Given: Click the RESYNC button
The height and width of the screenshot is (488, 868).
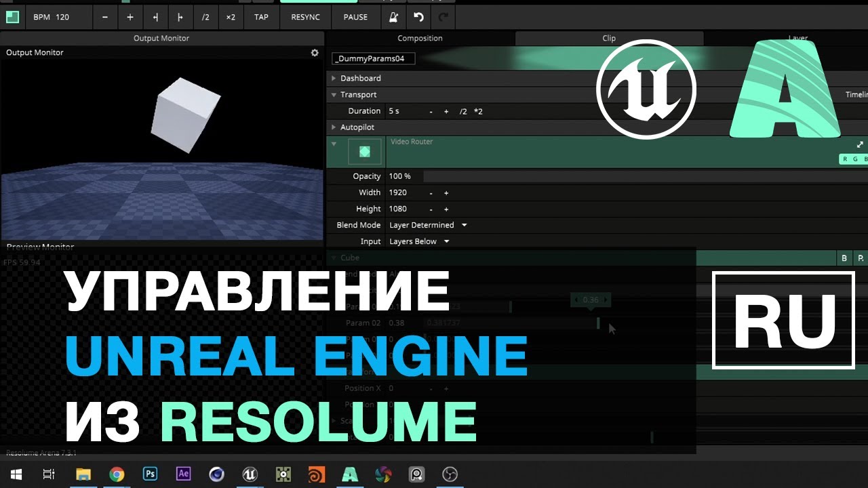Looking at the screenshot, I should (306, 17).
